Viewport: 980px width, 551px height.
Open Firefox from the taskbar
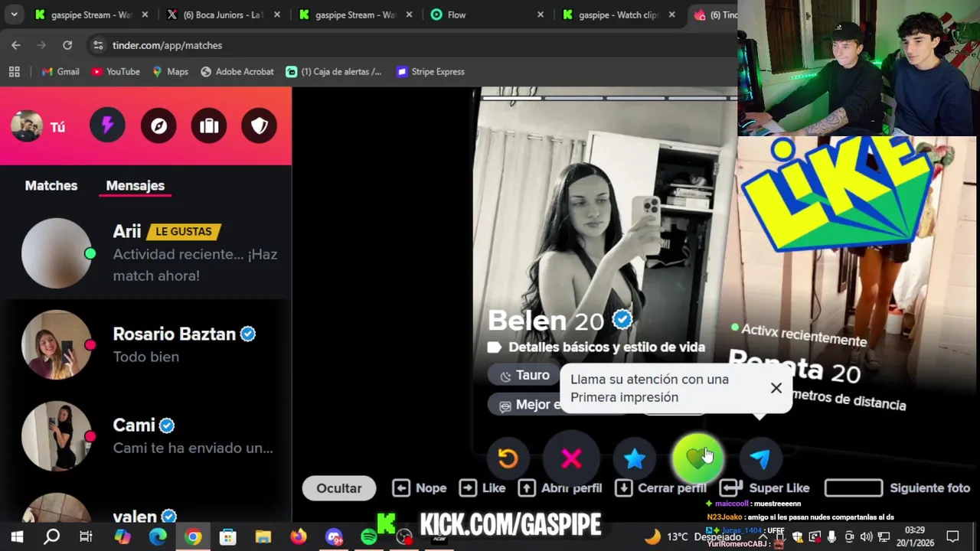[x=299, y=537]
